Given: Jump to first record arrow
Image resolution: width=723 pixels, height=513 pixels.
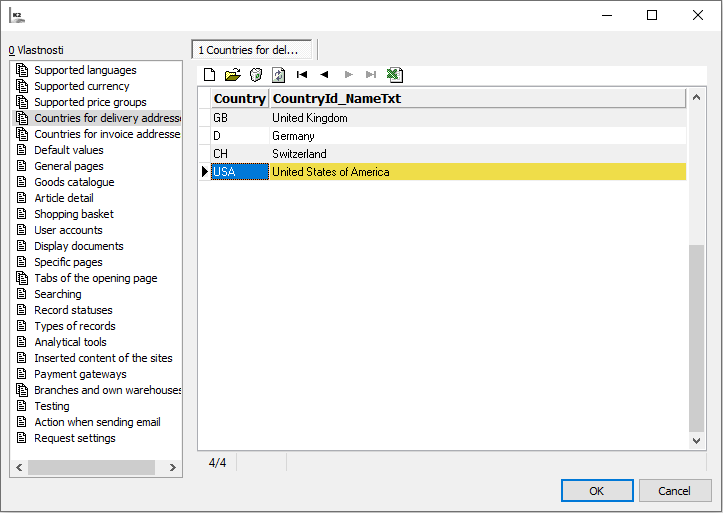Looking at the screenshot, I should click(302, 75).
